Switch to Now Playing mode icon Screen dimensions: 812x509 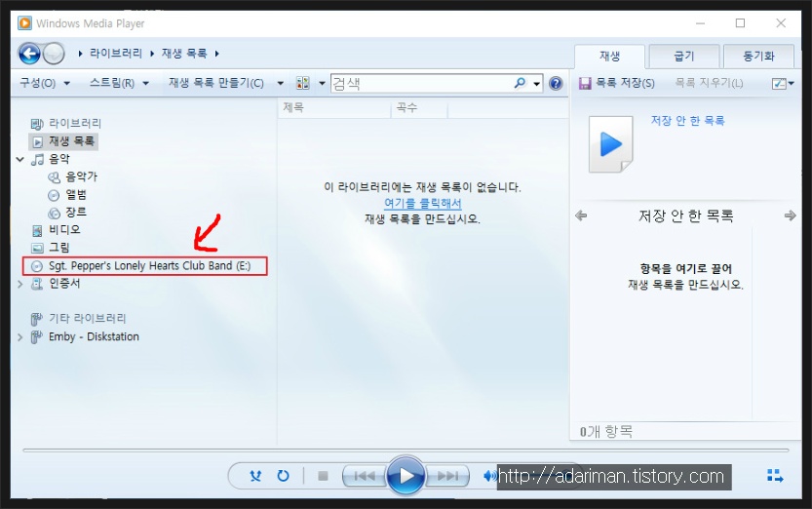pyautogui.click(x=775, y=475)
